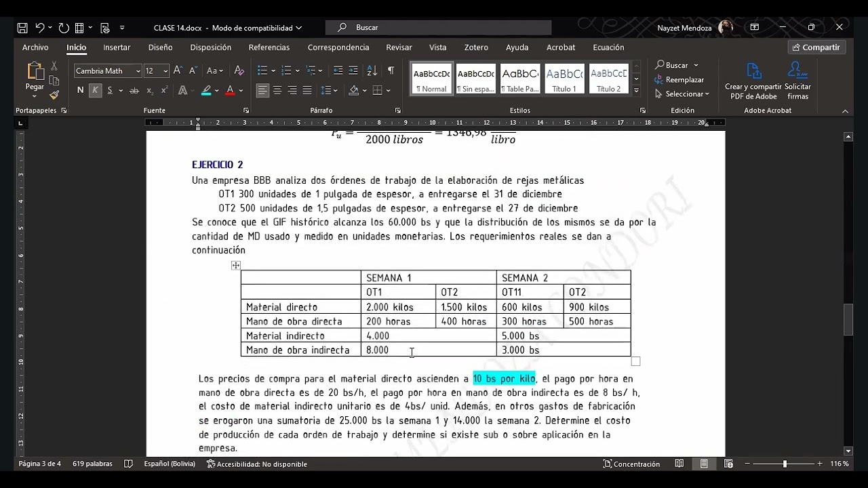The width and height of the screenshot is (868, 488).
Task: Apply strikethrough formatting
Action: tap(134, 90)
